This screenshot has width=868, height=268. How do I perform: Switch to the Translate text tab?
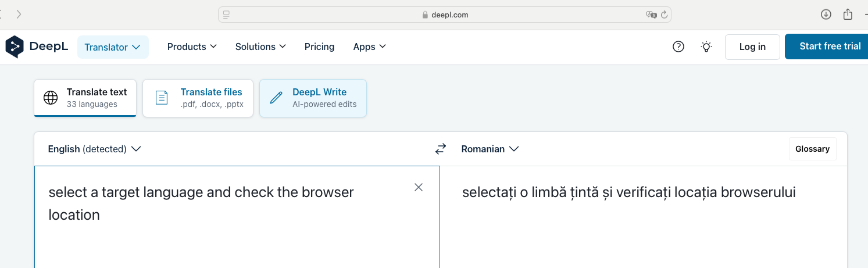tap(85, 98)
